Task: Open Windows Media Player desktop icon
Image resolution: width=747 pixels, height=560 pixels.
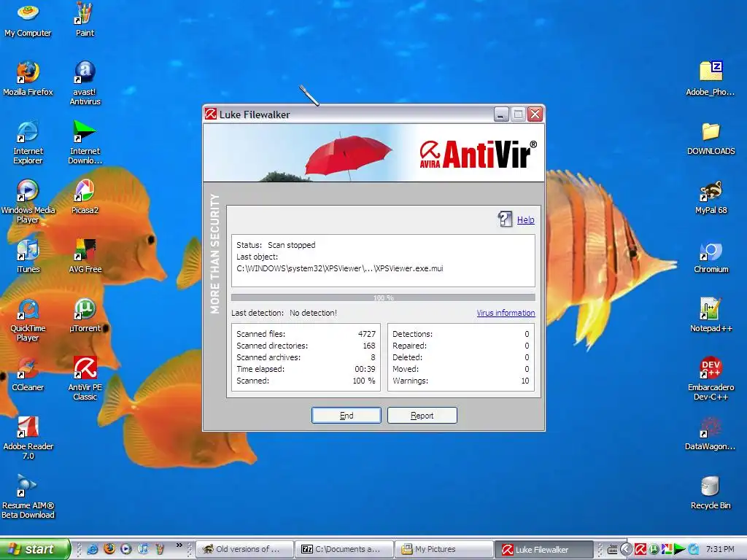Action: (x=28, y=201)
